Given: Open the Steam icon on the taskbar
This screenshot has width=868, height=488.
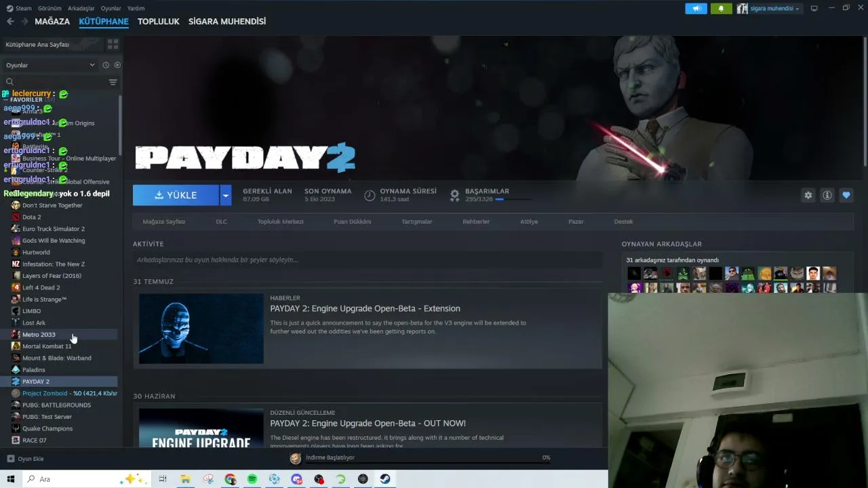Looking at the screenshot, I should [385, 479].
